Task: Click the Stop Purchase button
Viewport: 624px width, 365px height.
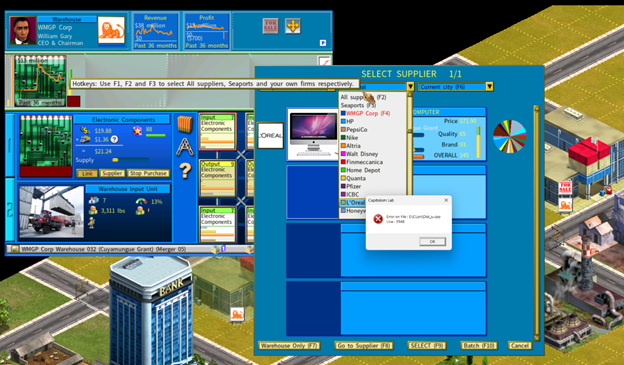Action: click(x=148, y=174)
